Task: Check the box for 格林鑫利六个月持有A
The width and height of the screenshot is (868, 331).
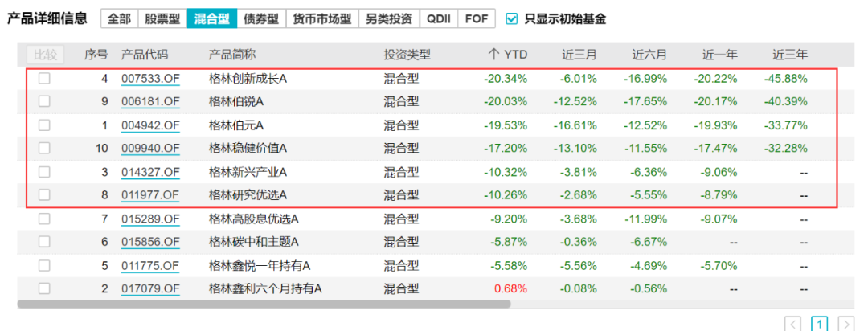Action: 44,288
